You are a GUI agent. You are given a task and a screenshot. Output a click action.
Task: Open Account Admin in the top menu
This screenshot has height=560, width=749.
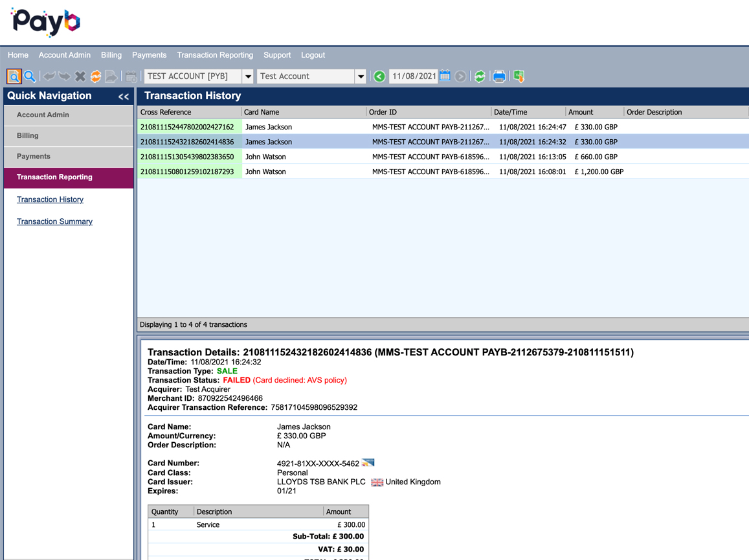point(65,55)
